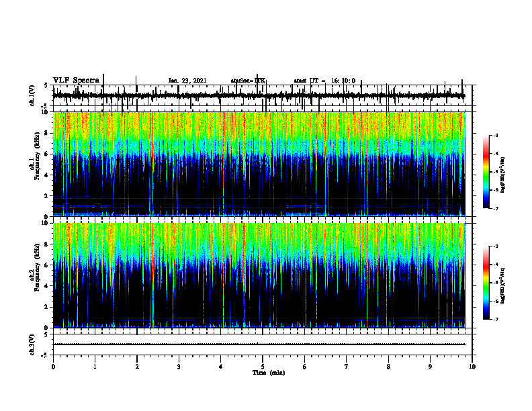Image resolution: width=532 pixels, height=411 pixels.
Task: Click the "VLF Spectra" plot title
Action: (x=76, y=80)
